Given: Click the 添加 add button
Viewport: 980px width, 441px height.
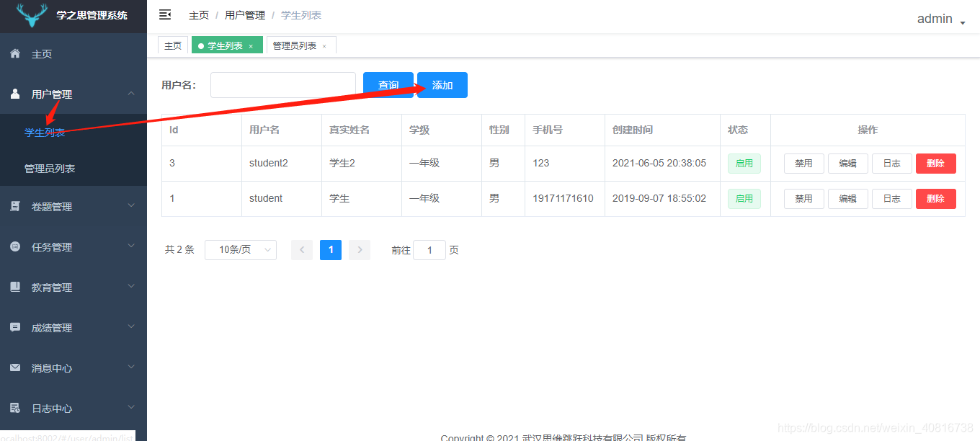Looking at the screenshot, I should point(442,85).
